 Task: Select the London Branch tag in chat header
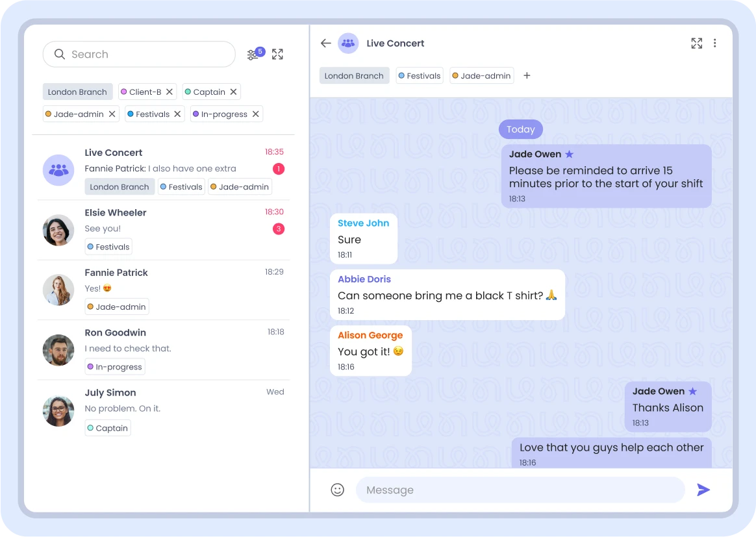point(354,75)
